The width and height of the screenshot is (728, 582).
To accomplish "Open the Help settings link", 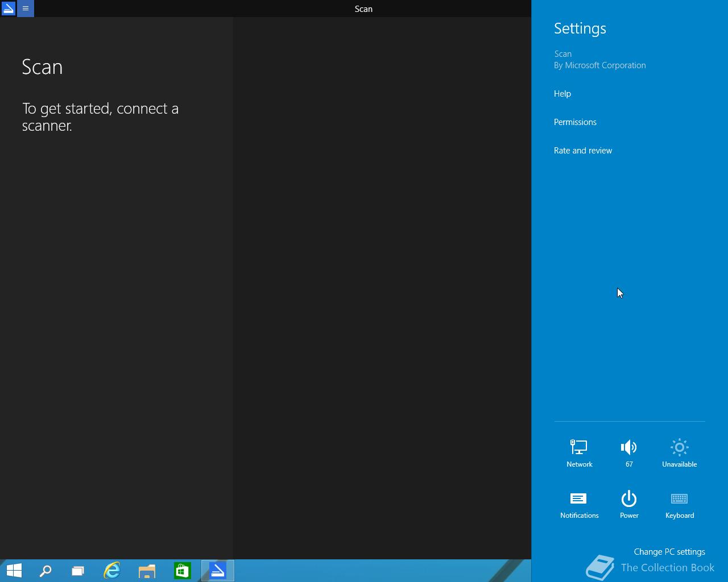I will click(562, 94).
